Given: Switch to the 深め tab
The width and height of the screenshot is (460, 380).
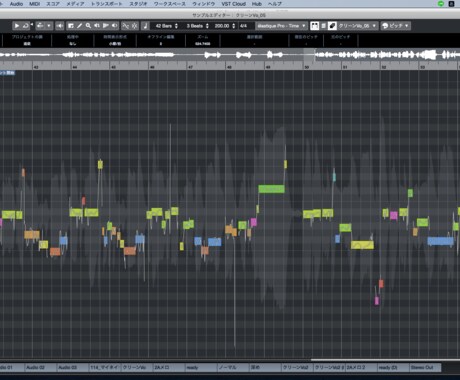Looking at the screenshot, I should (265, 367).
